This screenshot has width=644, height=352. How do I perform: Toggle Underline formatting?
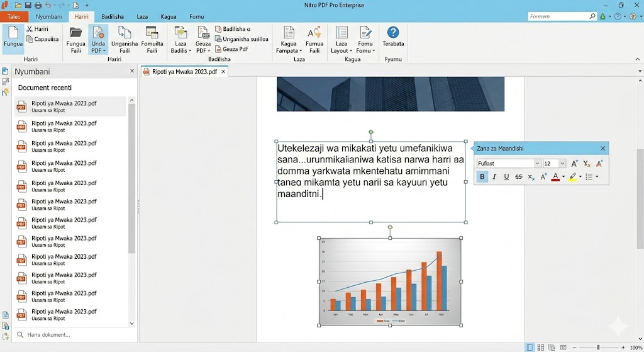point(506,177)
